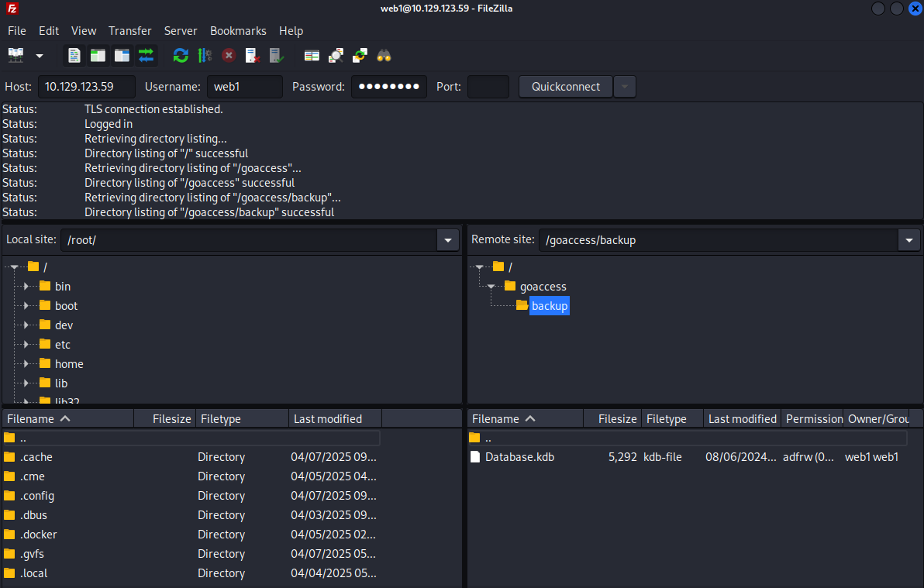Sort local files by Last modified
The width and height of the screenshot is (924, 588).
pyautogui.click(x=336, y=419)
